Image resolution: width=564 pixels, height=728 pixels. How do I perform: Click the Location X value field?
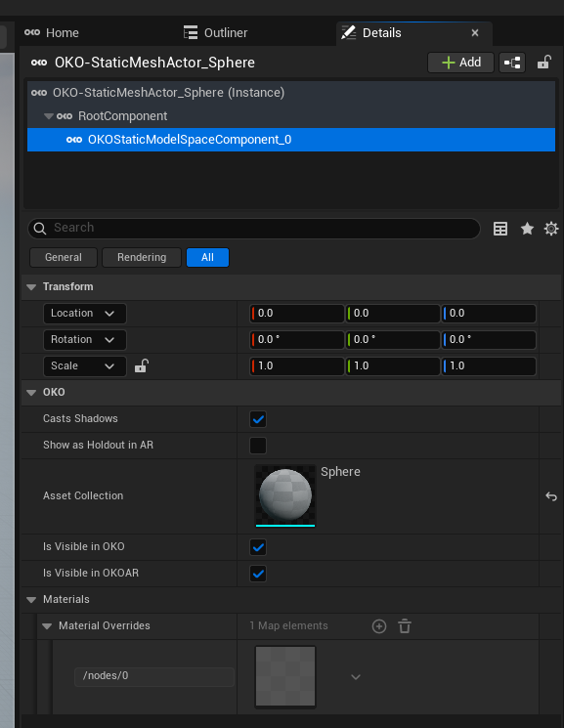(297, 314)
